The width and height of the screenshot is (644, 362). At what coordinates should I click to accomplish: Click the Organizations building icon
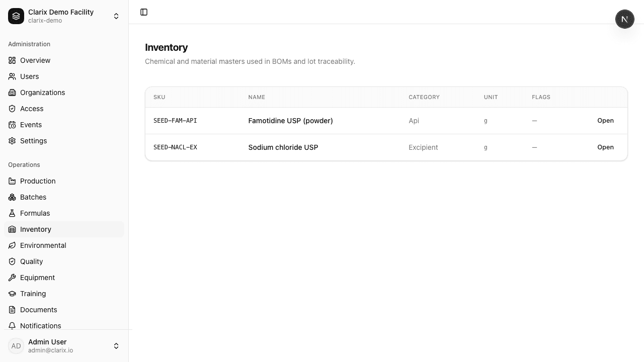click(12, 93)
